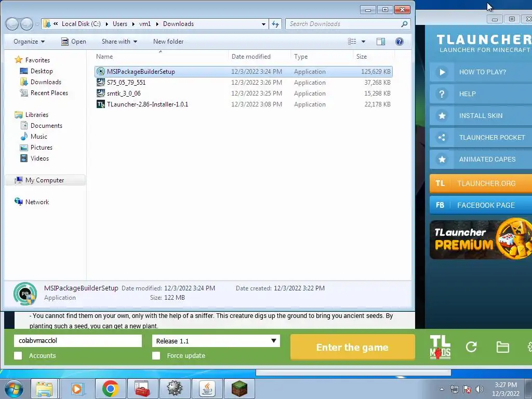Viewport: 532px width, 399px height.
Task: Click the MSIPackageBuilderSetup file icon
Action: (x=100, y=71)
